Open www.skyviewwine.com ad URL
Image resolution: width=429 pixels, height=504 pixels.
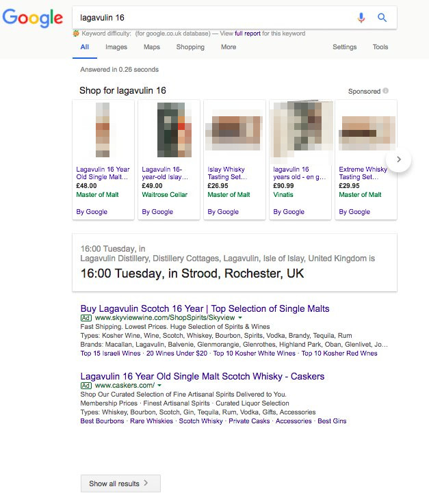[165, 317]
